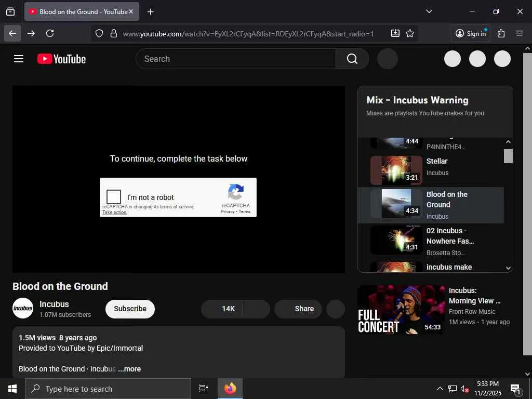Select the Blood on the Ground browser tab
The image size is (532, 399).
pyautogui.click(x=82, y=11)
